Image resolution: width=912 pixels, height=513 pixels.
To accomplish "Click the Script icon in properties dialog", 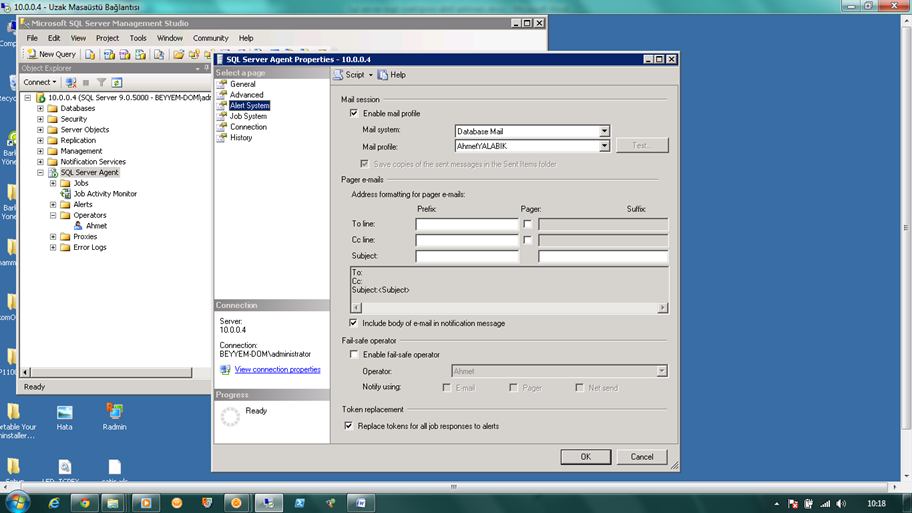I will click(x=339, y=75).
